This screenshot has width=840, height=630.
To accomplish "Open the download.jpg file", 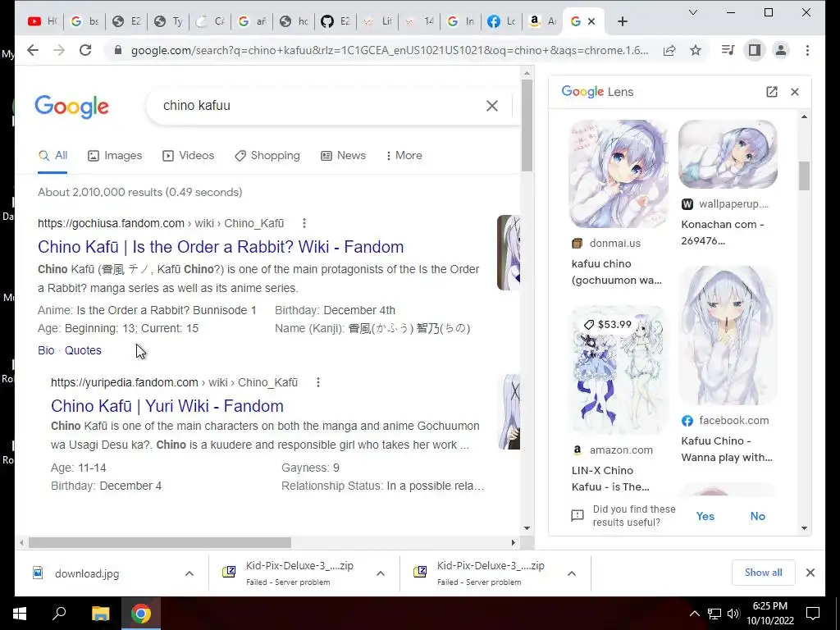I will pos(87,573).
